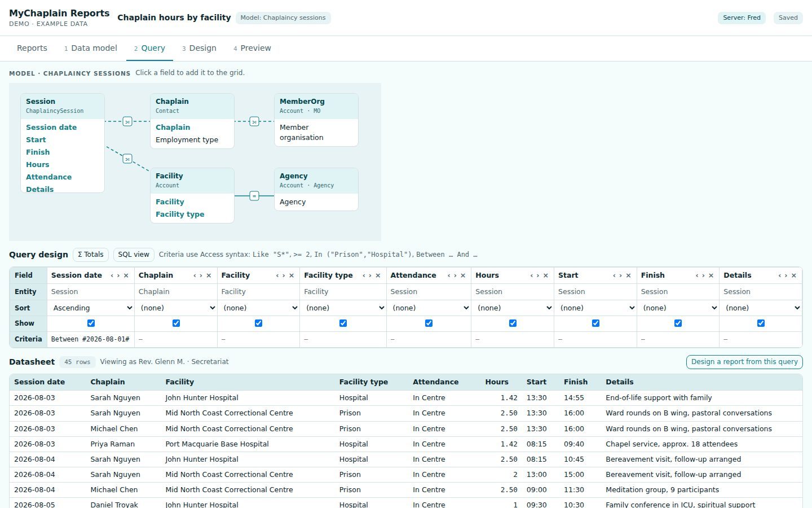Select the Query tab

tap(149, 49)
